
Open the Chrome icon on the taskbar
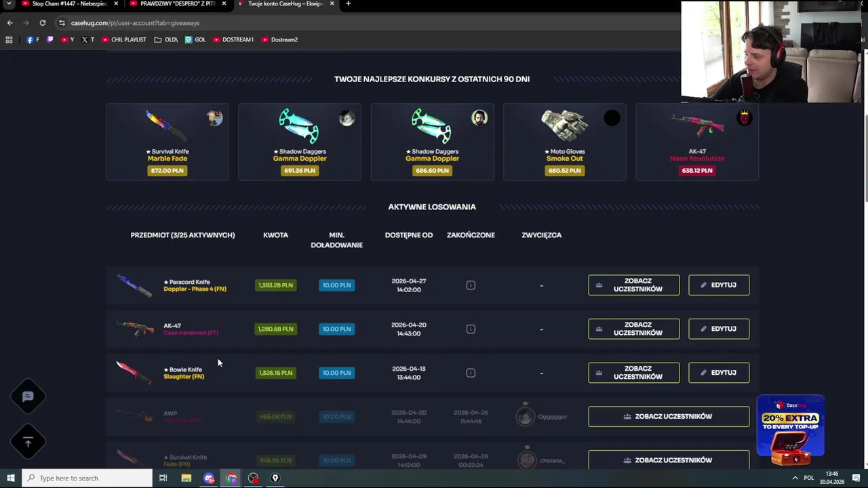(x=231, y=478)
